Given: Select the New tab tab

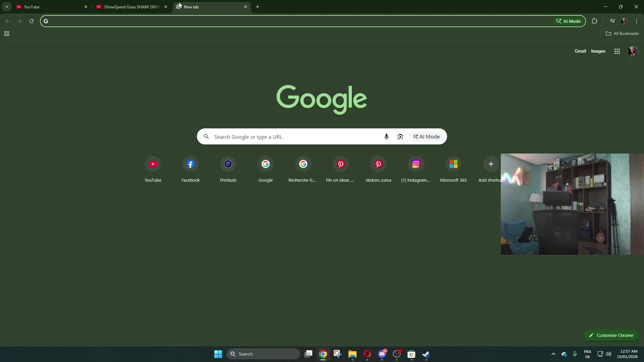Looking at the screenshot, I should click(x=211, y=7).
